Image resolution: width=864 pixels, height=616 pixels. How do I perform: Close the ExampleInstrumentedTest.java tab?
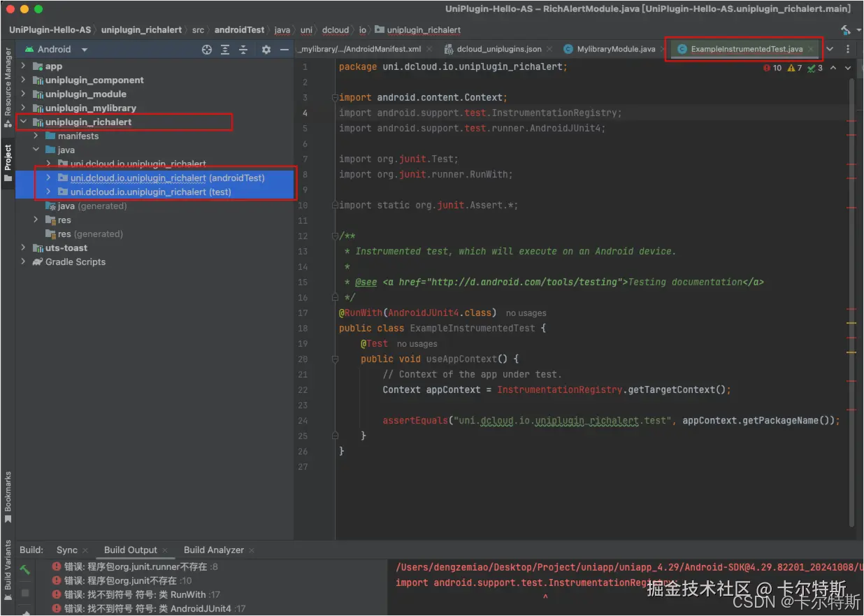(812, 49)
